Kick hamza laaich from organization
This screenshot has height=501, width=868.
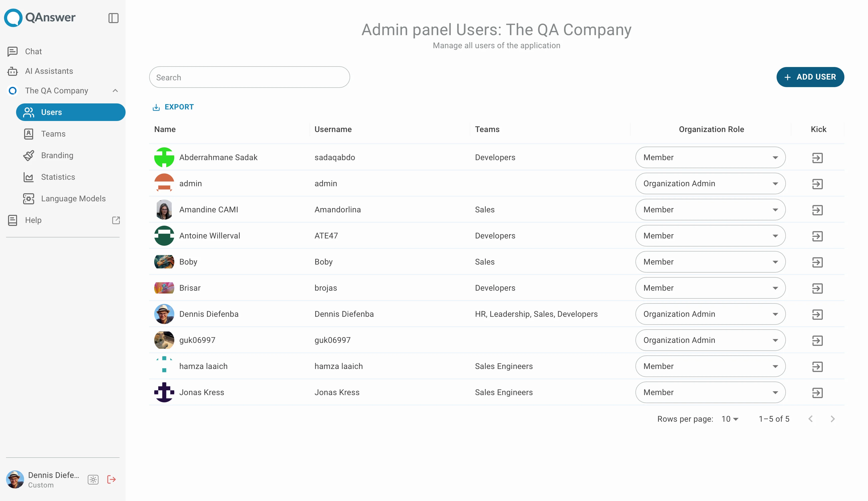817,367
